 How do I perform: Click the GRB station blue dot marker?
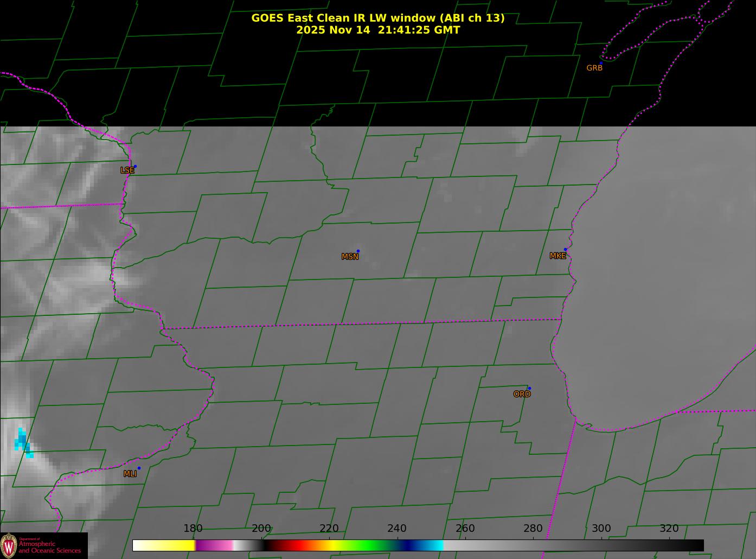coord(601,63)
